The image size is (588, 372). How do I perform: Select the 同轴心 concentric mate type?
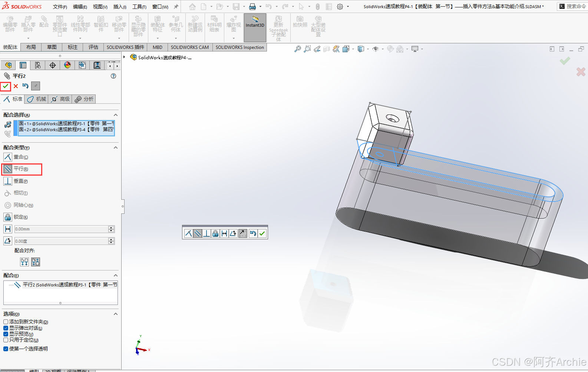click(x=19, y=205)
